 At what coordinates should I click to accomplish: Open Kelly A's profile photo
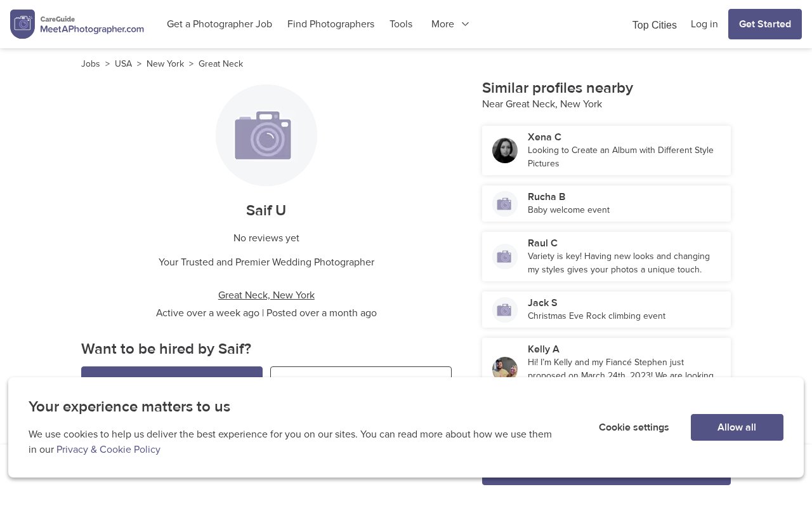pyautogui.click(x=505, y=368)
